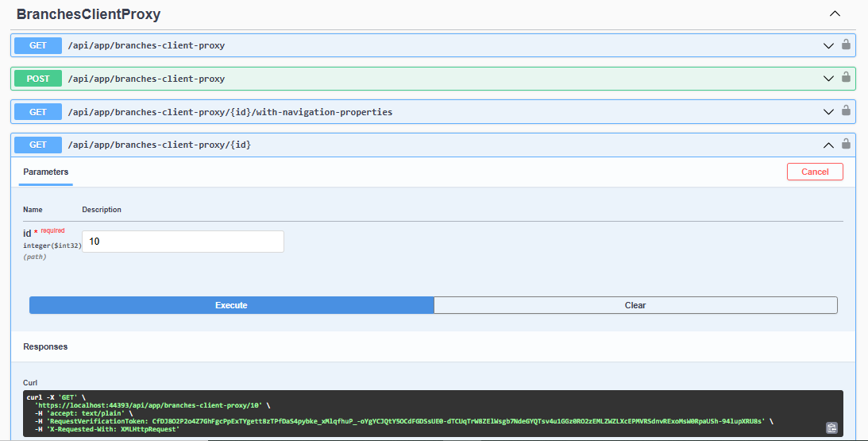The image size is (868, 441).
Task: Cancel the try-it-out mode
Action: pyautogui.click(x=815, y=172)
